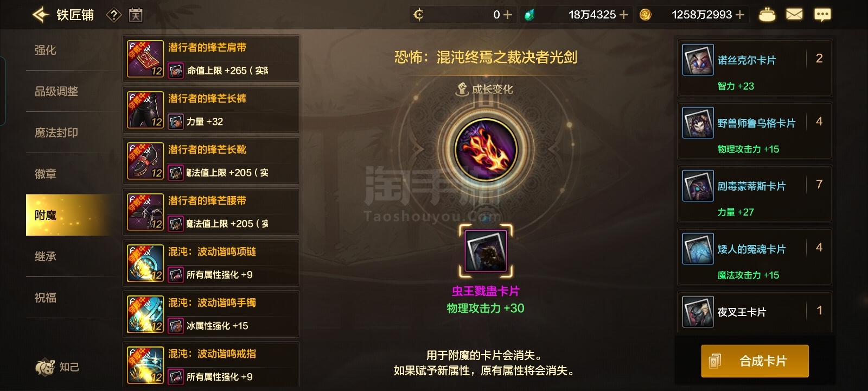Open the mail envelope icon
The height and width of the screenshot is (391, 868).
[x=794, y=15]
